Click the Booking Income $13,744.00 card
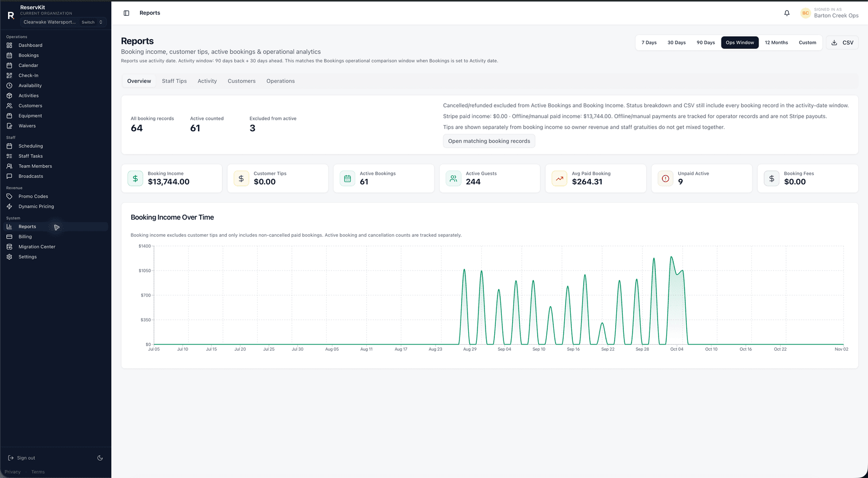 pos(172,178)
